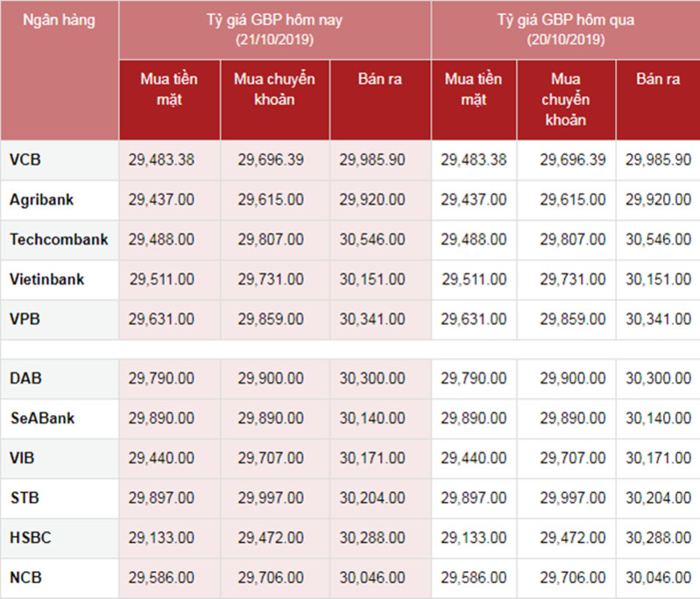Select the VCB bank row label

(25, 159)
